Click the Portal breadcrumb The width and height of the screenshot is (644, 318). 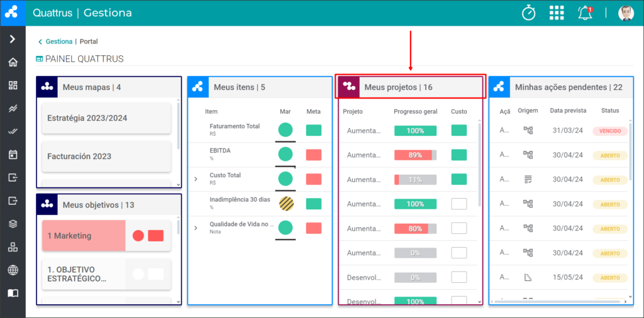click(89, 41)
